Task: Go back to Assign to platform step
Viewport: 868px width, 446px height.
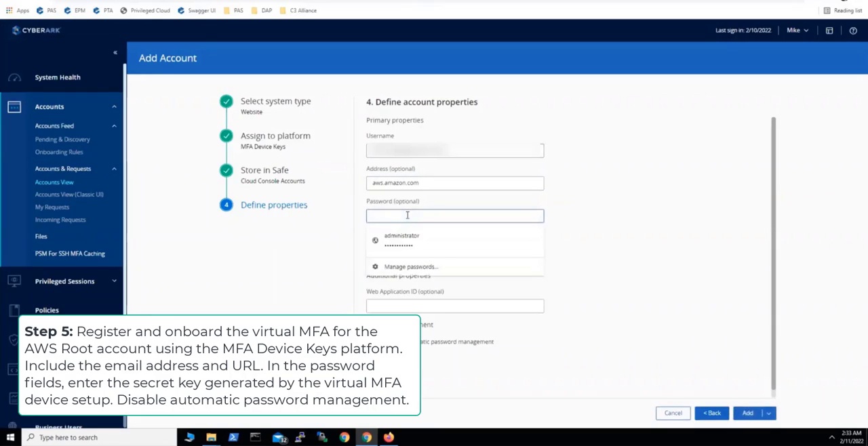Action: point(275,136)
